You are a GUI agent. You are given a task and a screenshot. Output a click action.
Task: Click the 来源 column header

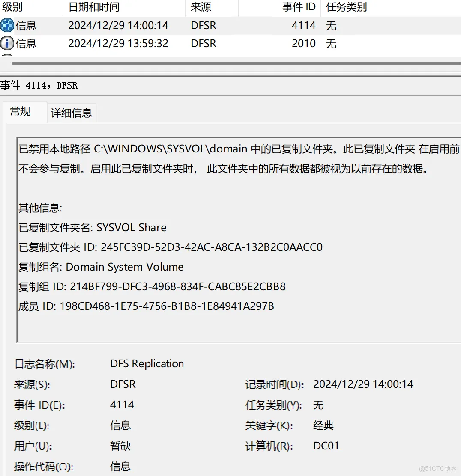tap(201, 7)
